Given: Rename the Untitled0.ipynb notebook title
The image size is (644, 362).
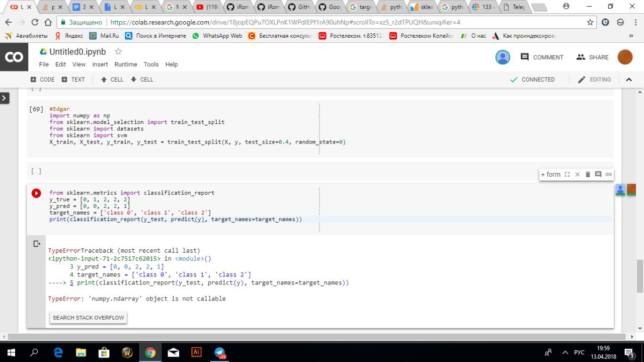Looking at the screenshot, I should point(77,52).
